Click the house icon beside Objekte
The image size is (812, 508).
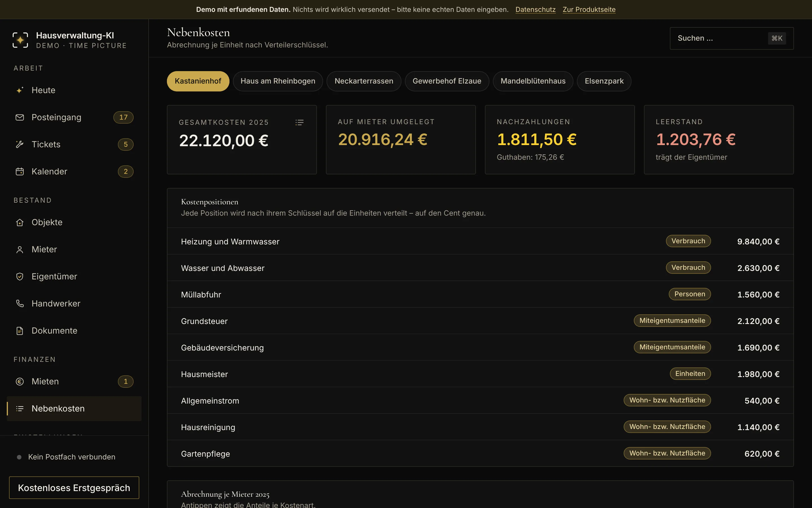coord(20,222)
